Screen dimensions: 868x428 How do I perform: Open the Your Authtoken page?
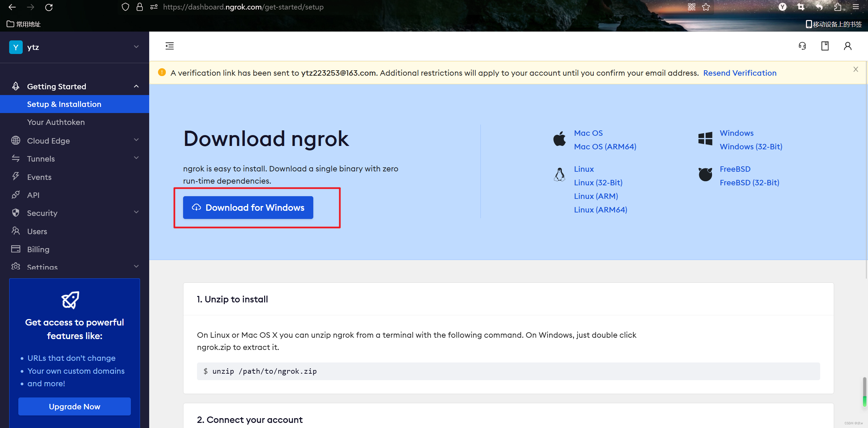pyautogui.click(x=56, y=122)
